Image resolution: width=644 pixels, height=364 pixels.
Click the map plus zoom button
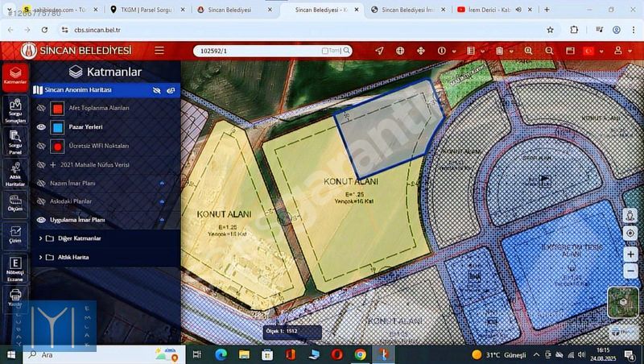630,254
